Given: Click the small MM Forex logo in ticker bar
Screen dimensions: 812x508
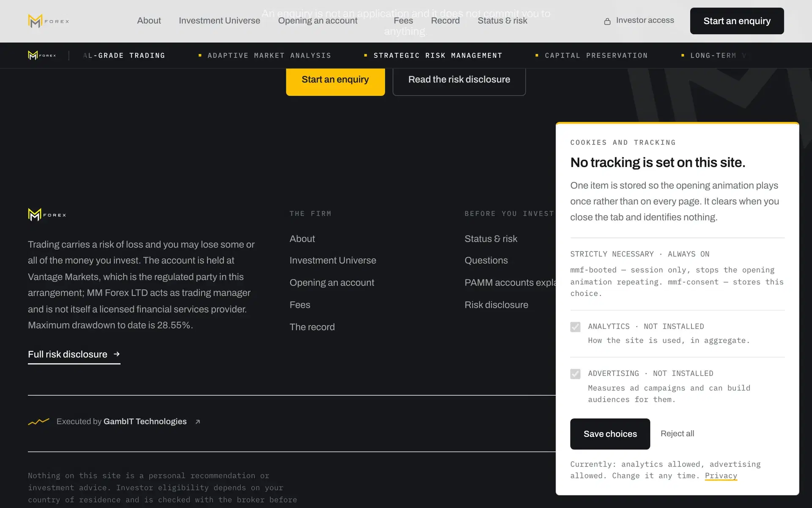Looking at the screenshot, I should [x=42, y=55].
